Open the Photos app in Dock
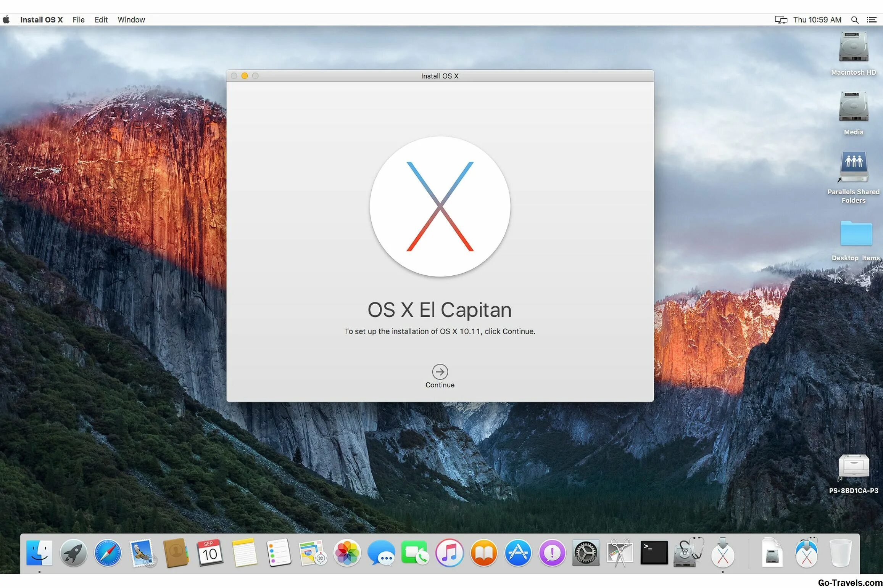Image resolution: width=883 pixels, height=588 pixels. 346,553
